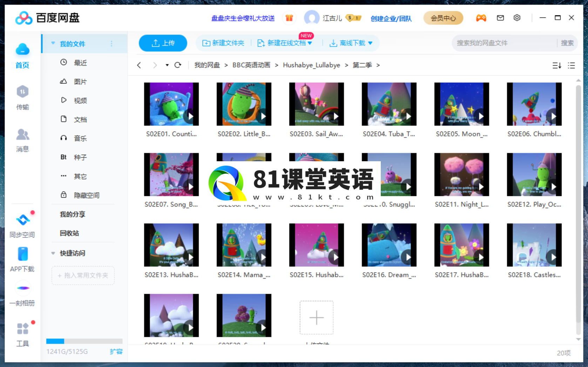
Task: Select the S02E06. Chumbl... video thumbnail
Action: [x=534, y=104]
